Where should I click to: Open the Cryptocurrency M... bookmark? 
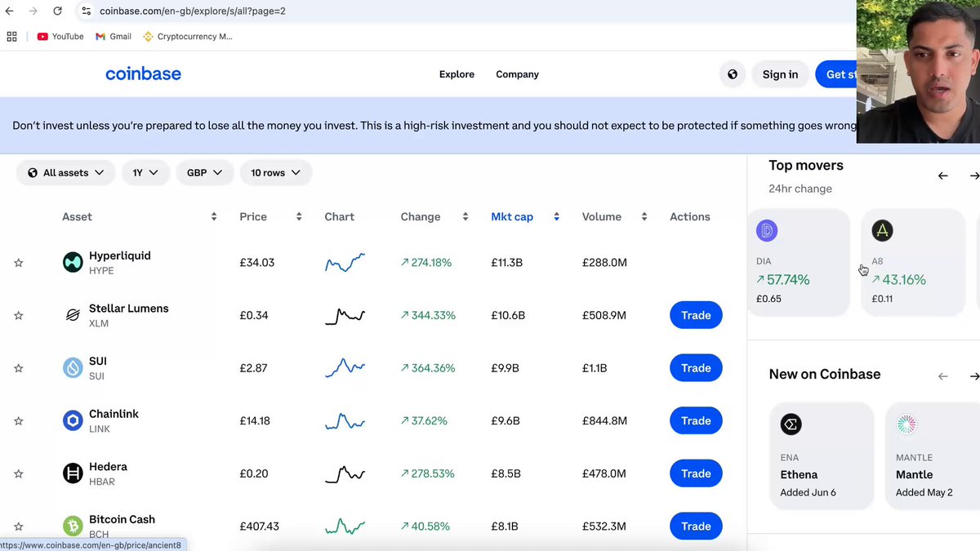pyautogui.click(x=188, y=37)
